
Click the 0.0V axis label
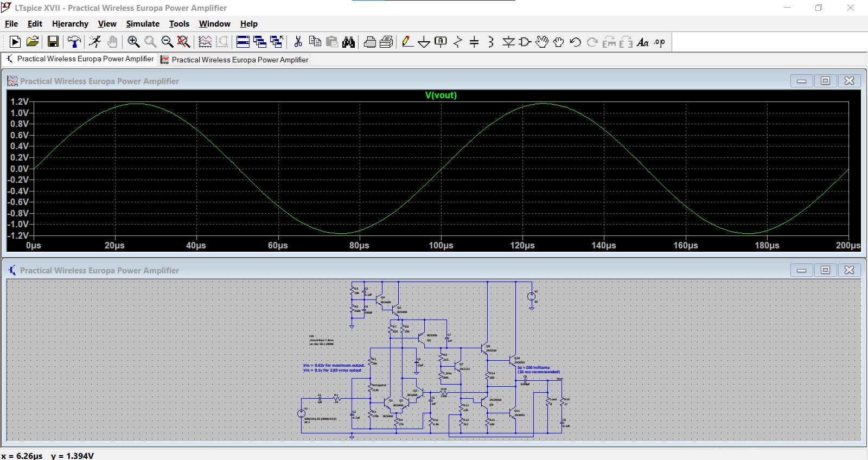tap(20, 169)
